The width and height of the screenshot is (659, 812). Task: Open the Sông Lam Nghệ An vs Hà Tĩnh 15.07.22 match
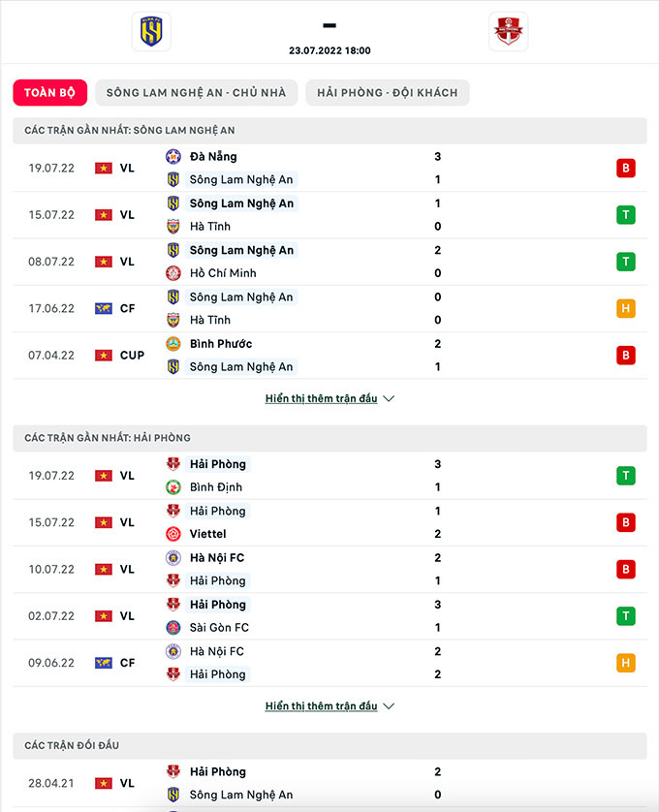(x=329, y=215)
